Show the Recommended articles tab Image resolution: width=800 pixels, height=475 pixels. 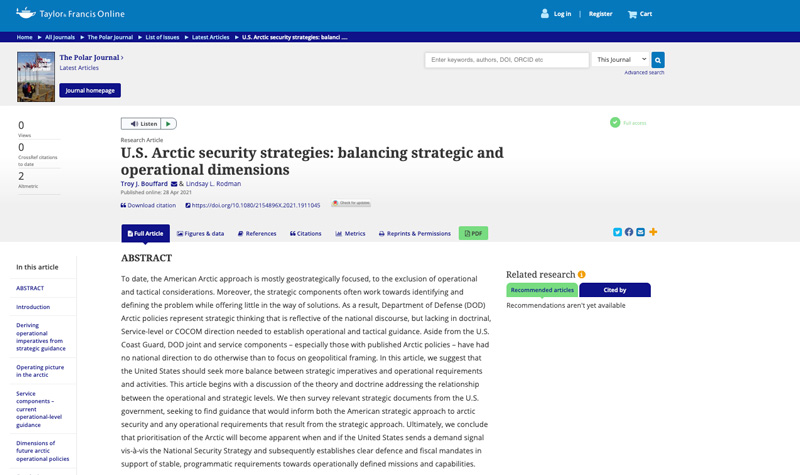(542, 290)
